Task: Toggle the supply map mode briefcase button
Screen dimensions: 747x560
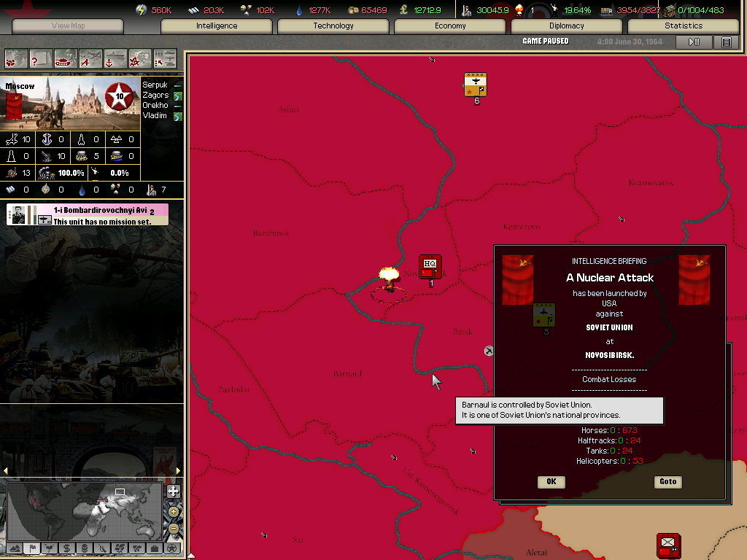Action: [x=154, y=548]
